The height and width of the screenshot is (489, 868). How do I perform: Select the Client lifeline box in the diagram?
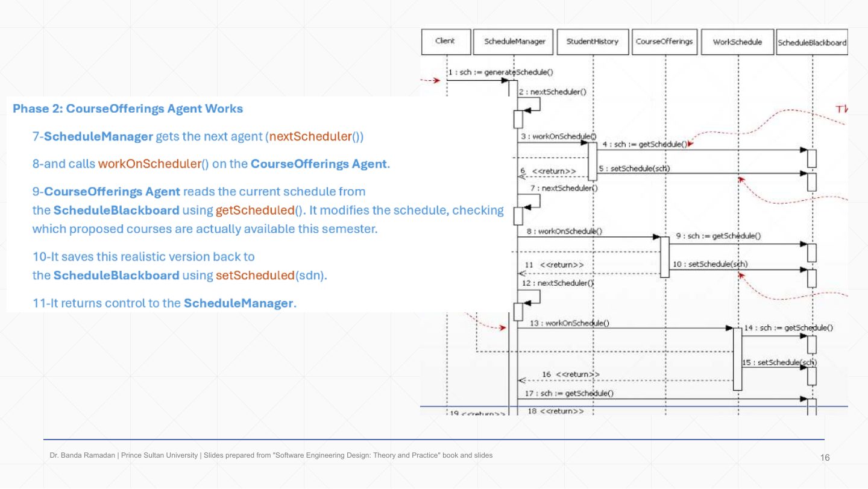click(x=445, y=42)
